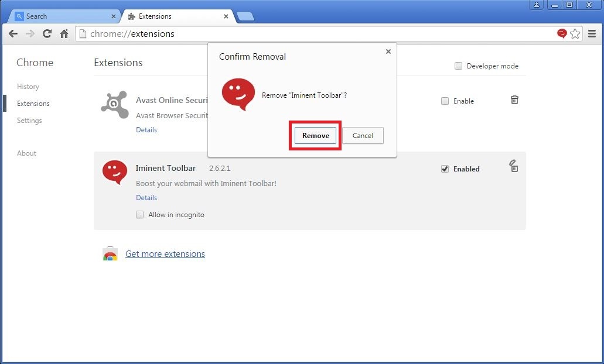
Task: Click the Confirm Removal dialog title
Action: (x=252, y=57)
